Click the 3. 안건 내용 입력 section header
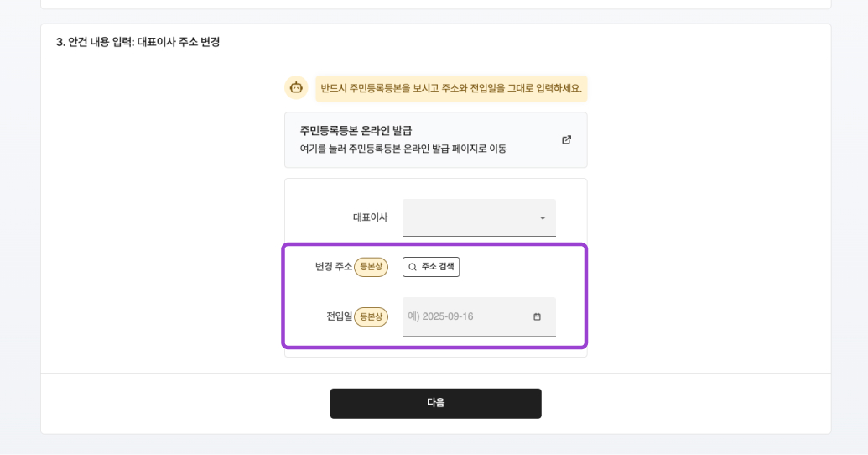The width and height of the screenshot is (868, 455). [138, 42]
